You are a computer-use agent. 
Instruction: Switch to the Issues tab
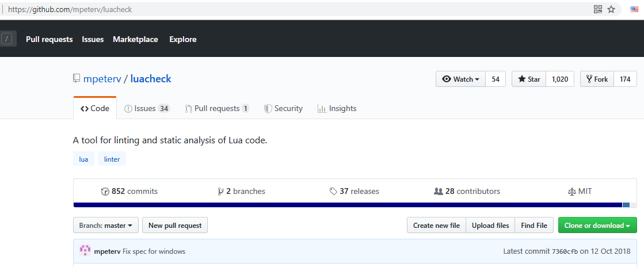click(147, 108)
